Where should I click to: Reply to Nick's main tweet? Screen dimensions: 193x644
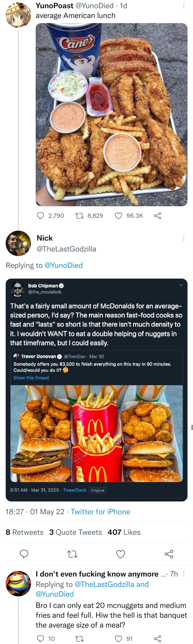(x=24, y=554)
